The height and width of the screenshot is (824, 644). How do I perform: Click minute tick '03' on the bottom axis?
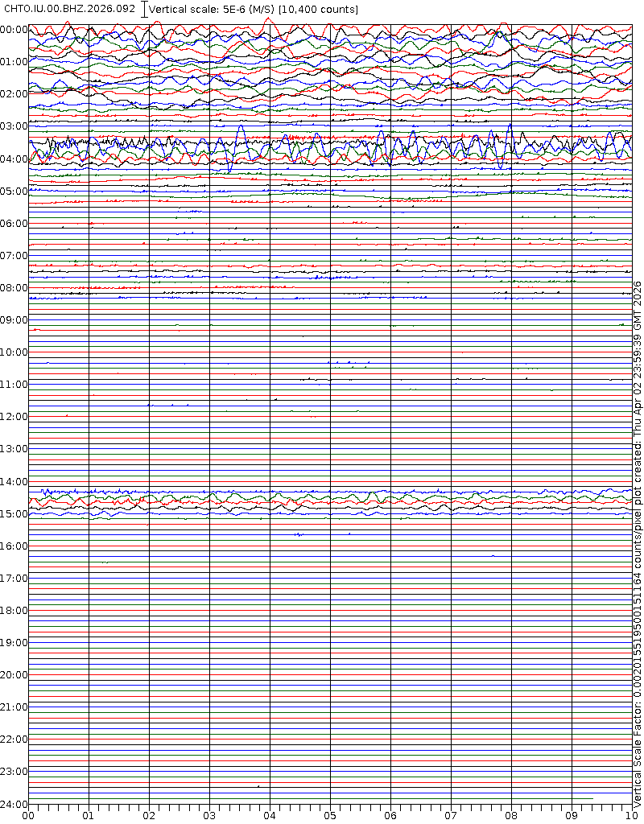[209, 815]
